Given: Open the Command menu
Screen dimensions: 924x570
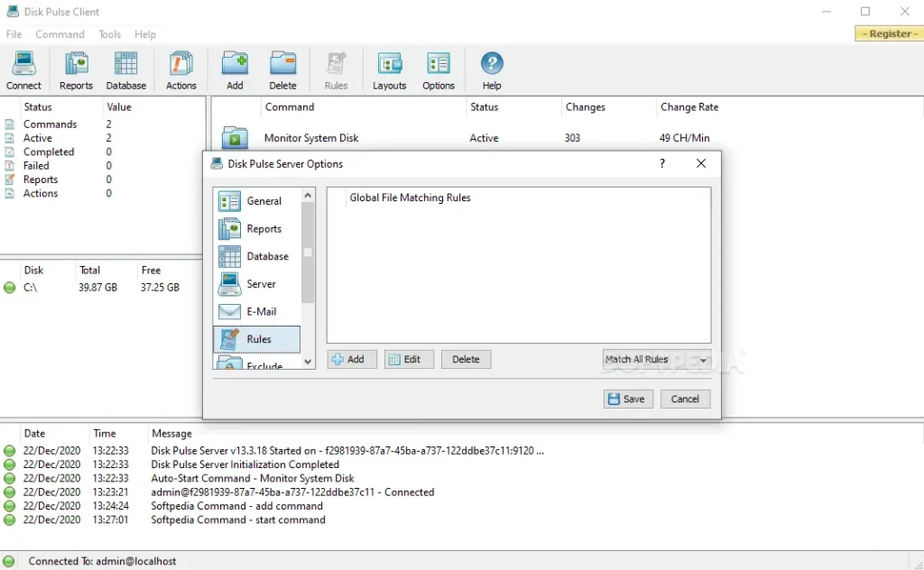Looking at the screenshot, I should (x=60, y=34).
